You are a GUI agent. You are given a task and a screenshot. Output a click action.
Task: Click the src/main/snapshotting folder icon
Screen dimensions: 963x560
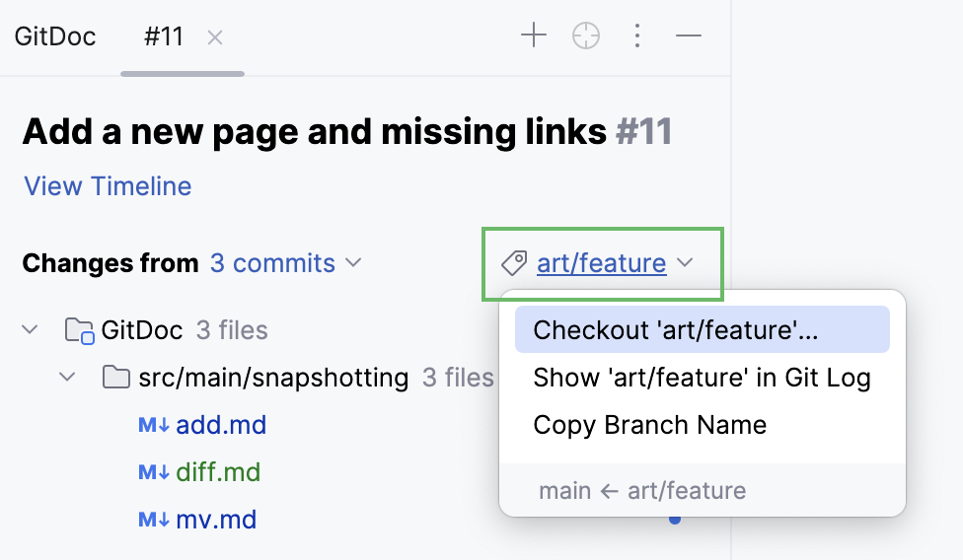pyautogui.click(x=116, y=378)
